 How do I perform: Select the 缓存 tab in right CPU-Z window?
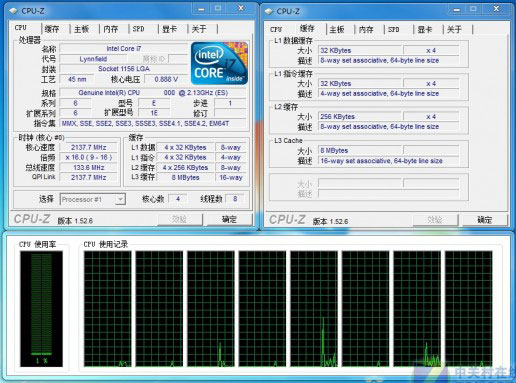[307, 29]
